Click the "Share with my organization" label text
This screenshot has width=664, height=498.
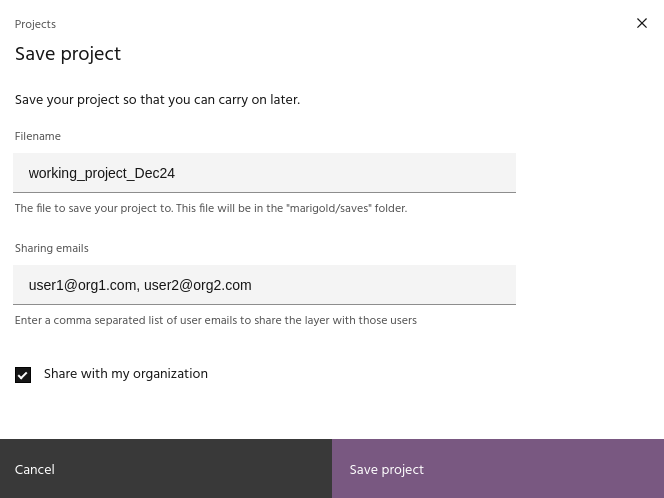(x=125, y=374)
